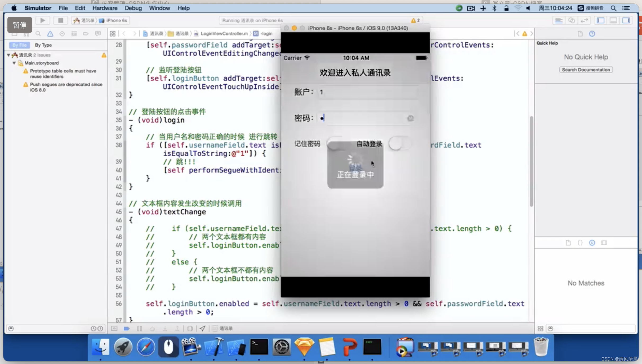Image resolution: width=642 pixels, height=364 pixels.
Task: Open Safari from the Dock
Action: (146, 347)
